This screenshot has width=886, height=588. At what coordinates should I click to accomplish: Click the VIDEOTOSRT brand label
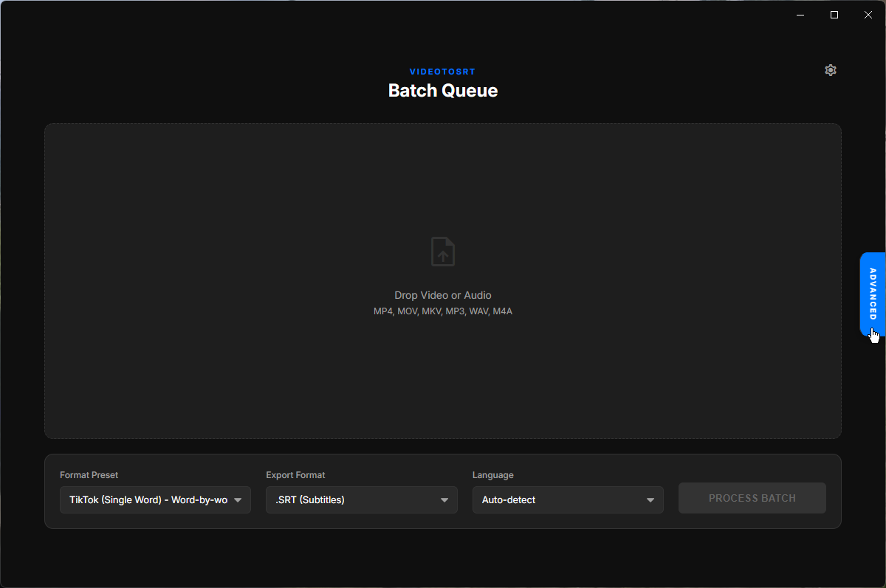click(x=443, y=72)
